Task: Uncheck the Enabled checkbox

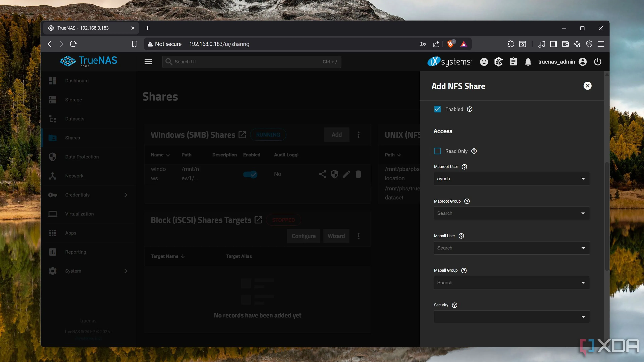Action: click(x=438, y=109)
